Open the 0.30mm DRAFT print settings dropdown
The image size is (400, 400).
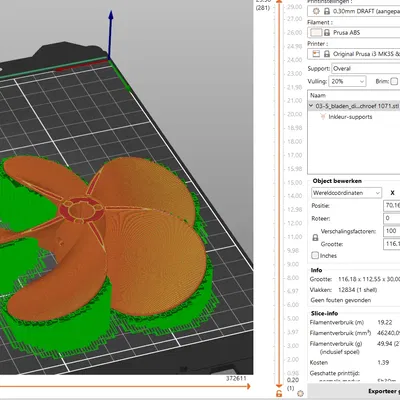pos(353,11)
